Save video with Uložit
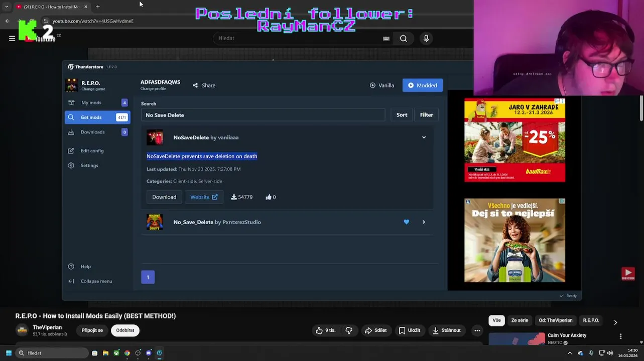 point(409,330)
